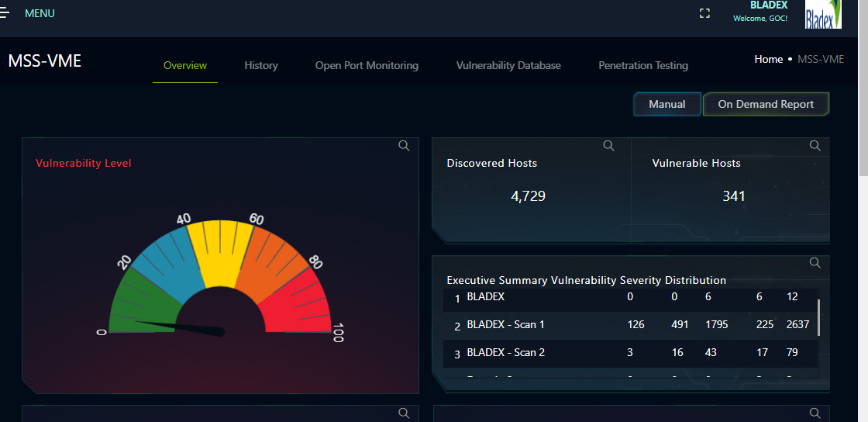
Task: Select the first BLADEX row name
Action: 485,297
